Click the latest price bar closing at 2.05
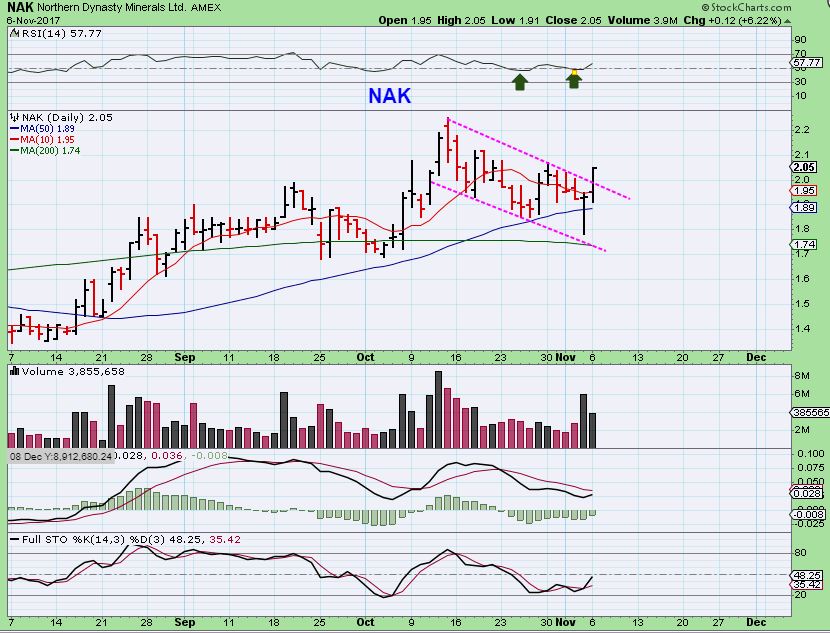Viewport: 830px width, 633px height. (x=594, y=185)
